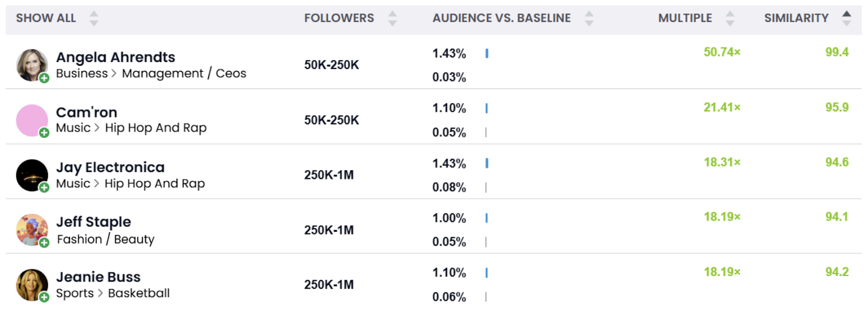Image resolution: width=868 pixels, height=325 pixels.
Task: Click Angela Ahrendts profile photo
Action: pyautogui.click(x=31, y=65)
